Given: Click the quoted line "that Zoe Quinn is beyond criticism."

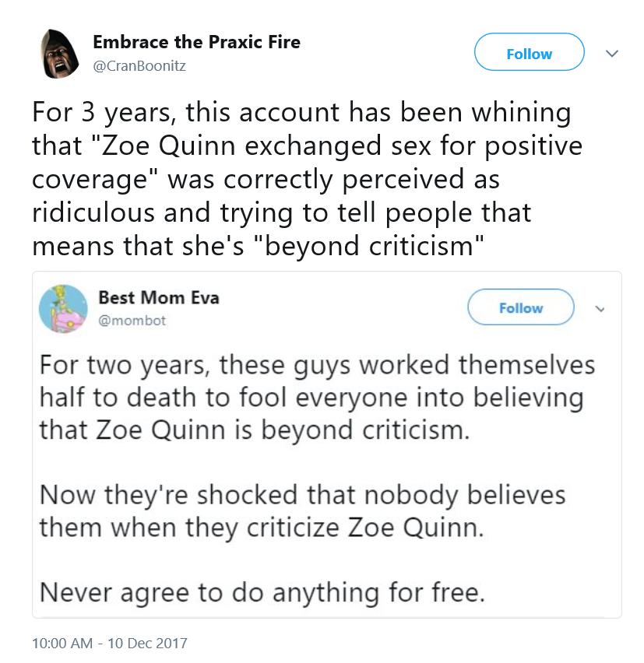Looking at the screenshot, I should point(255,430).
